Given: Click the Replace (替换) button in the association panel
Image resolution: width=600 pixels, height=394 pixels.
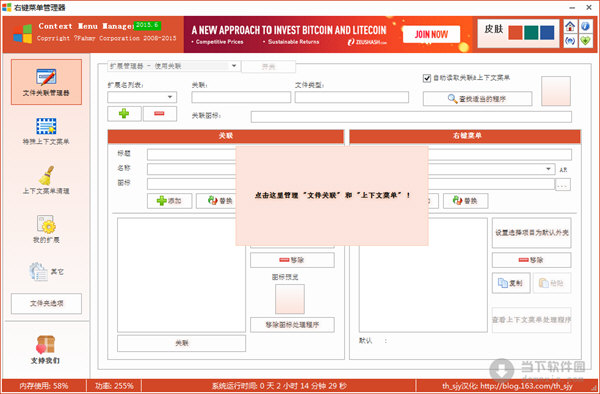Looking at the screenshot, I should coord(216,201).
